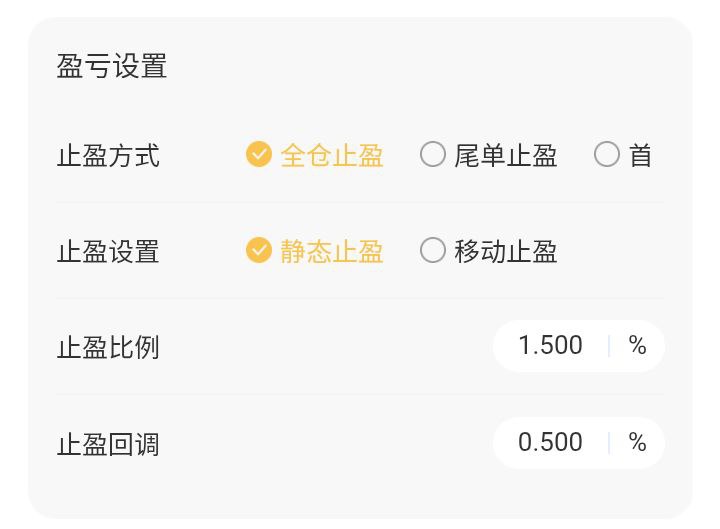Tap the 首 option text
The image size is (720, 529).
(x=641, y=156)
